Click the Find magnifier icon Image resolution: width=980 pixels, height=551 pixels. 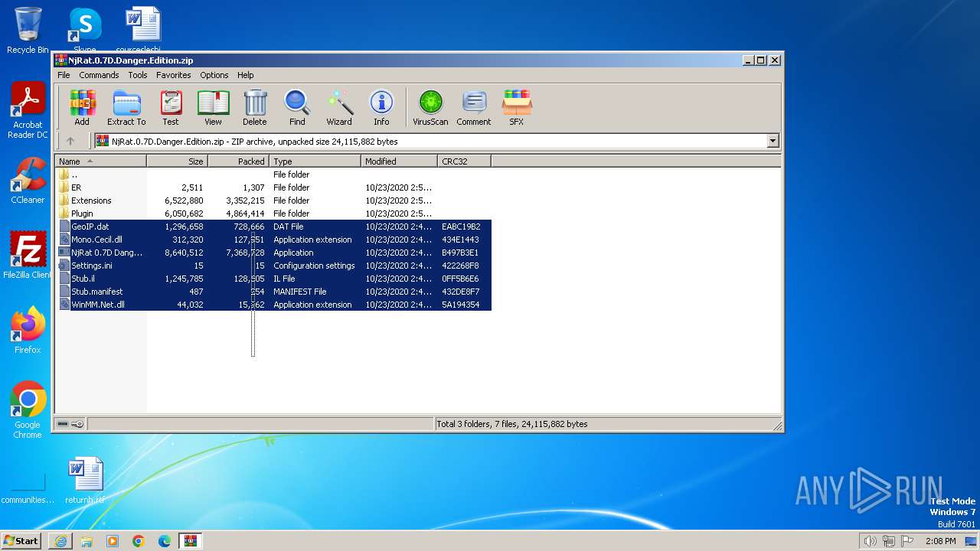click(297, 108)
